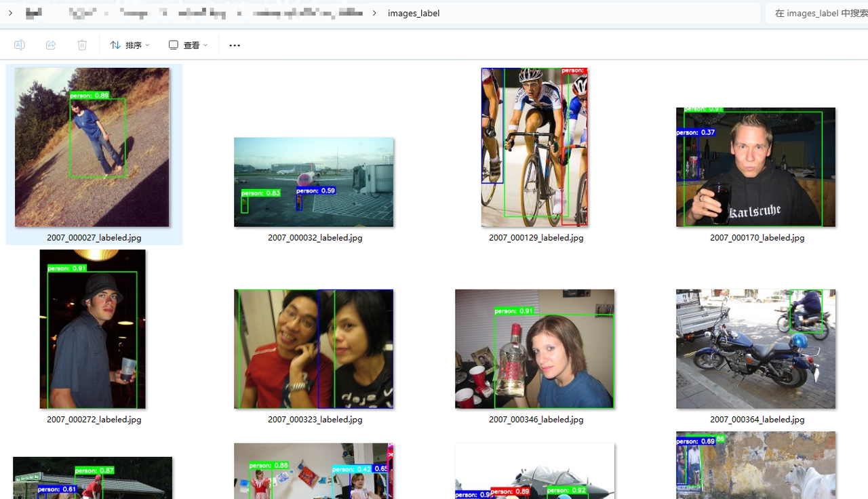Select the 2007_000323_labeled.jpg thumbnail

click(x=313, y=348)
